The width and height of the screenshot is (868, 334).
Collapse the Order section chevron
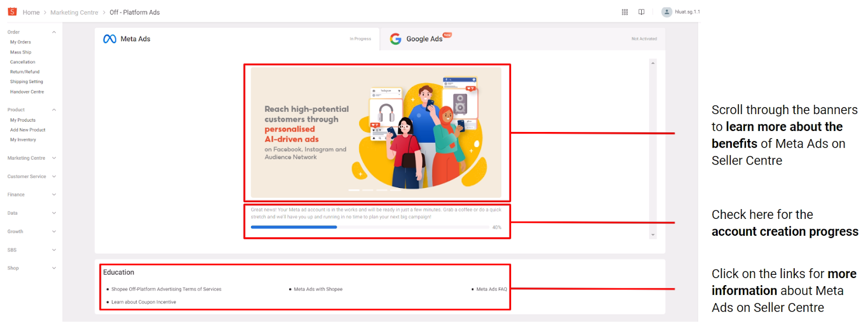click(54, 32)
